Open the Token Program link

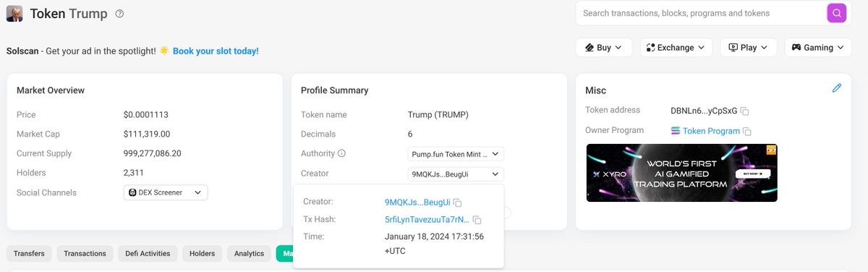pos(711,131)
